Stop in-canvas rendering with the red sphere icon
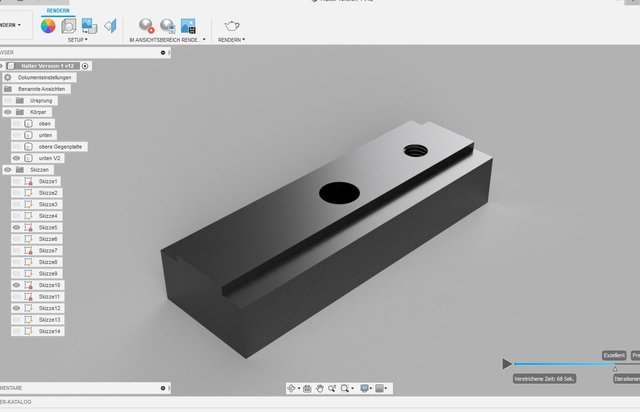This screenshot has width=640, height=412. pos(147,26)
